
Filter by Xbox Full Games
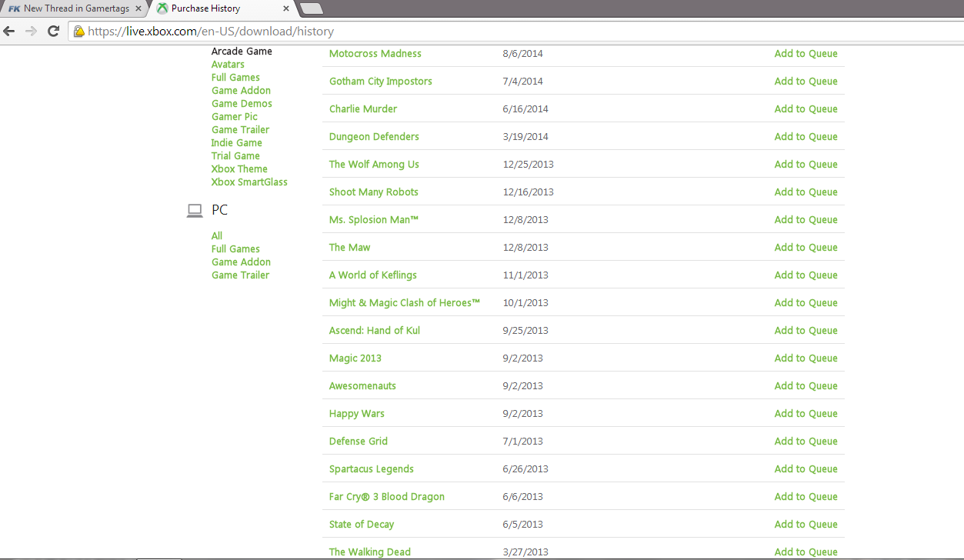coord(235,78)
